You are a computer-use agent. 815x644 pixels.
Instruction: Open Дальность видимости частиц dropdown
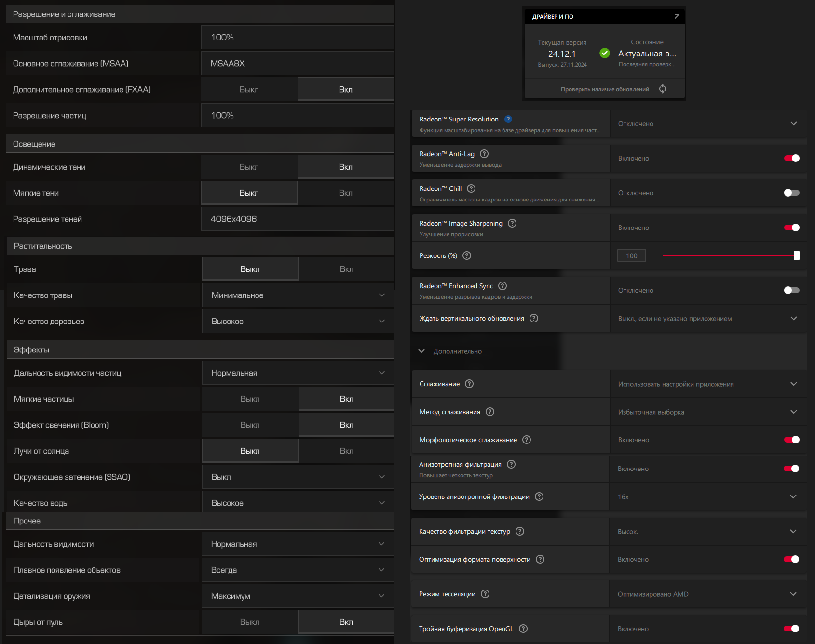pyautogui.click(x=298, y=373)
